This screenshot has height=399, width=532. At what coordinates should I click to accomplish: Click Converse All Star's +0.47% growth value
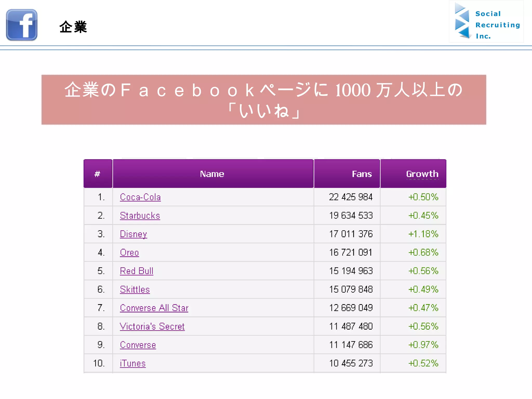(x=423, y=308)
